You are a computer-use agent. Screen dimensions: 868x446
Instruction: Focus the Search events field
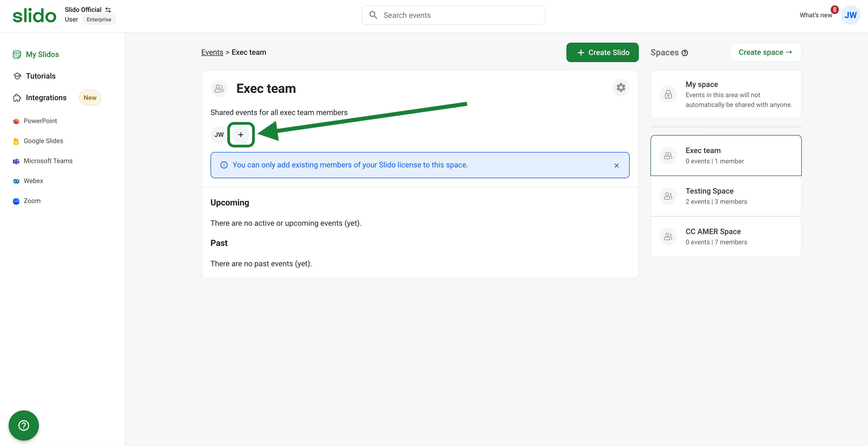coord(453,15)
